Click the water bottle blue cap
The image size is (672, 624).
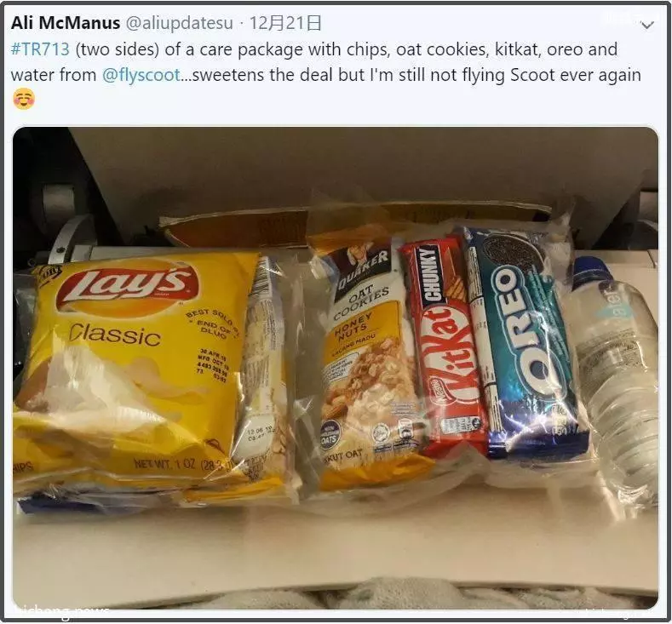[591, 271]
